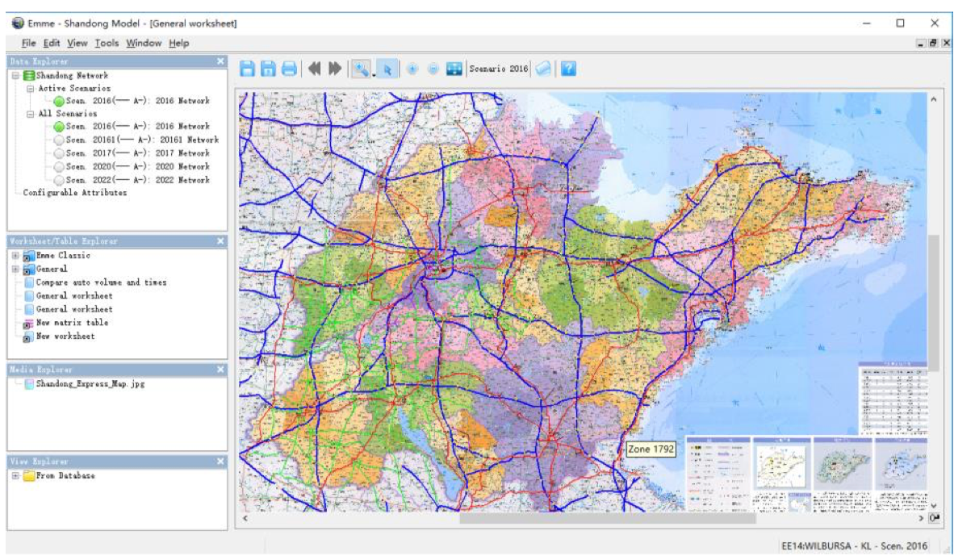This screenshot has height=560, width=954.
Task: Click the map's scroll up arrow
Action: [933, 99]
